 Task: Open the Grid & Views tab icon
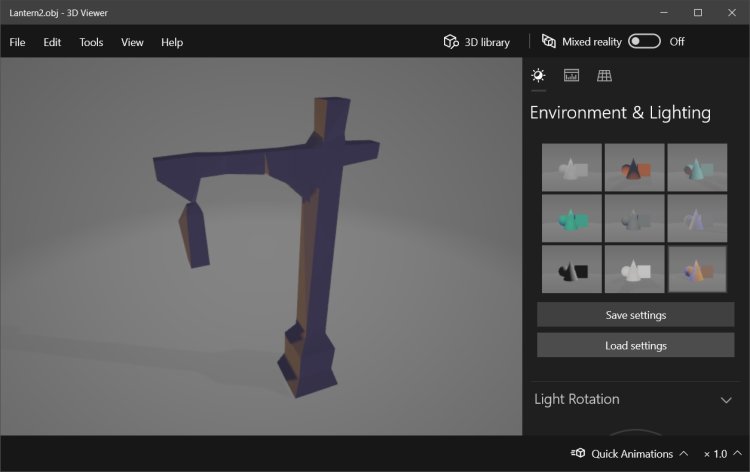click(x=604, y=75)
